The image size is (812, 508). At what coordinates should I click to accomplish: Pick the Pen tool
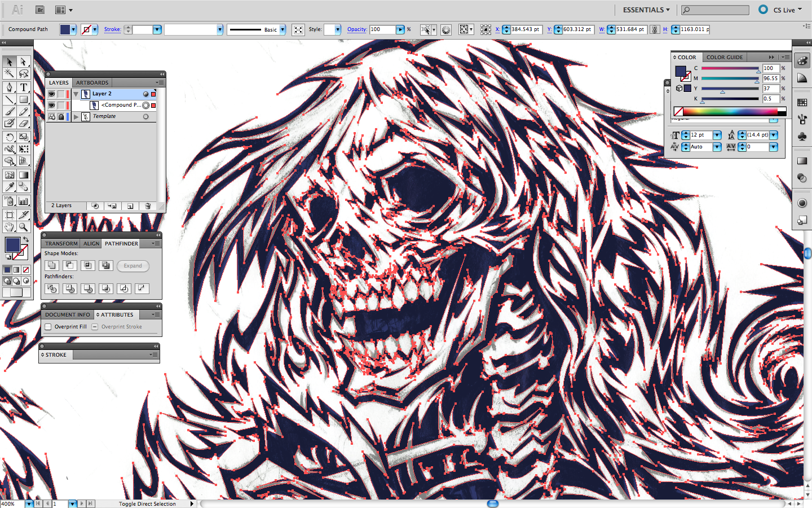point(10,87)
